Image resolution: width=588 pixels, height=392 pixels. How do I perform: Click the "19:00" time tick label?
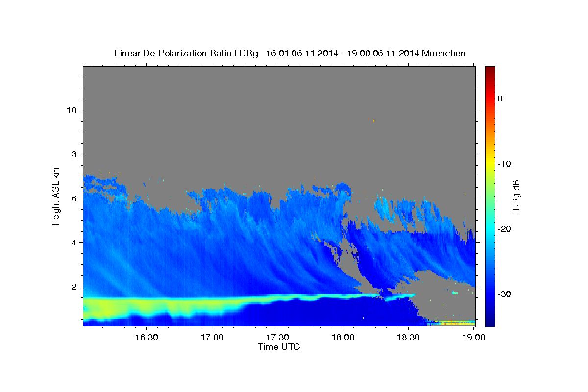473,337
